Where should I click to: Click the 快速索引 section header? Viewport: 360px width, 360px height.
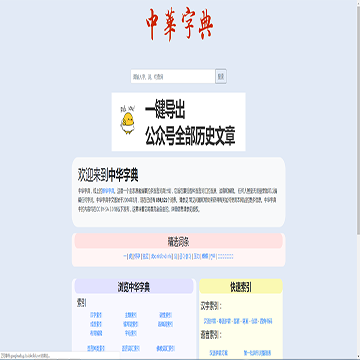(241, 286)
